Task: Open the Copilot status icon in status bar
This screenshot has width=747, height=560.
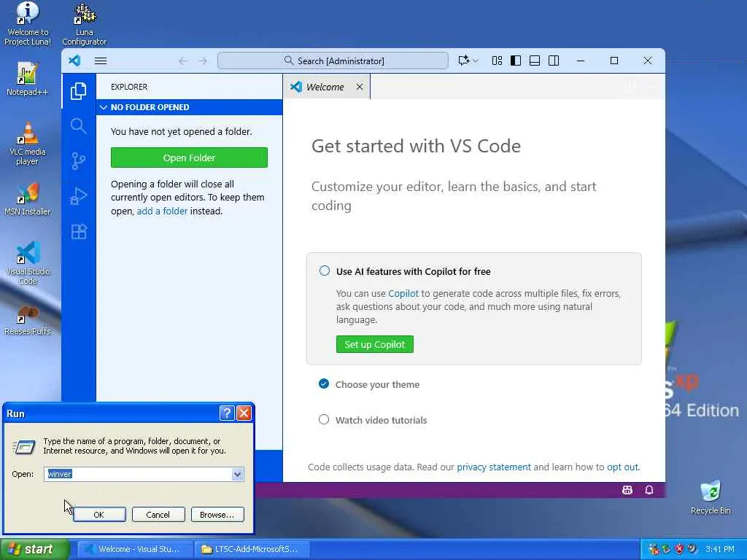Action: click(627, 490)
